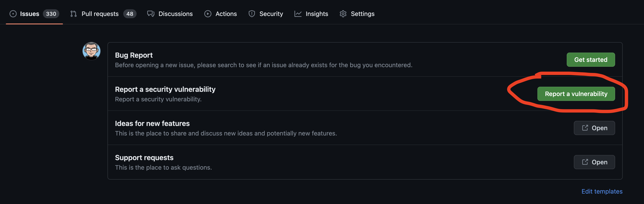The width and height of the screenshot is (644, 204).
Task: Select the Security tab
Action: click(271, 14)
